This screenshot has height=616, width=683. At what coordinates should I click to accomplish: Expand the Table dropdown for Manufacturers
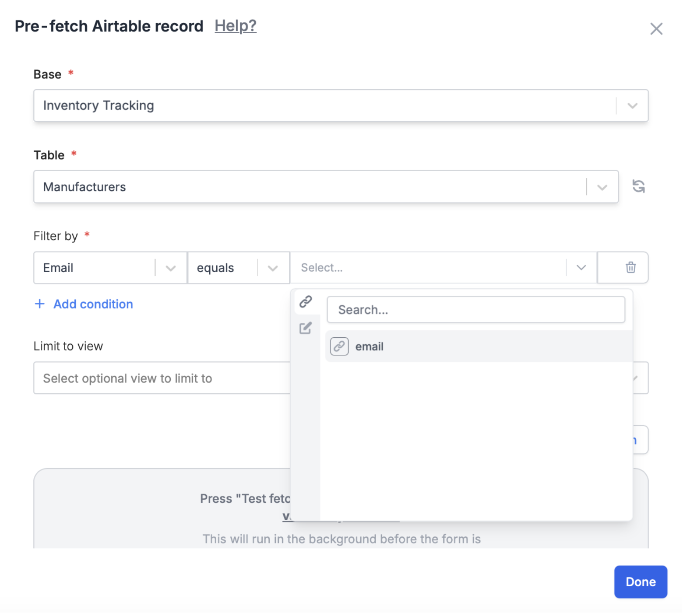point(602,187)
